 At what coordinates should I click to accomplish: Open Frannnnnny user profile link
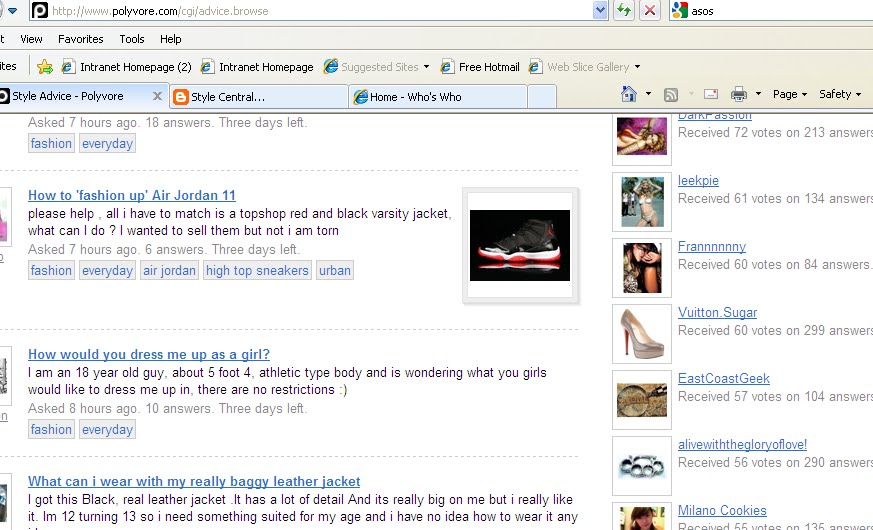pos(712,247)
